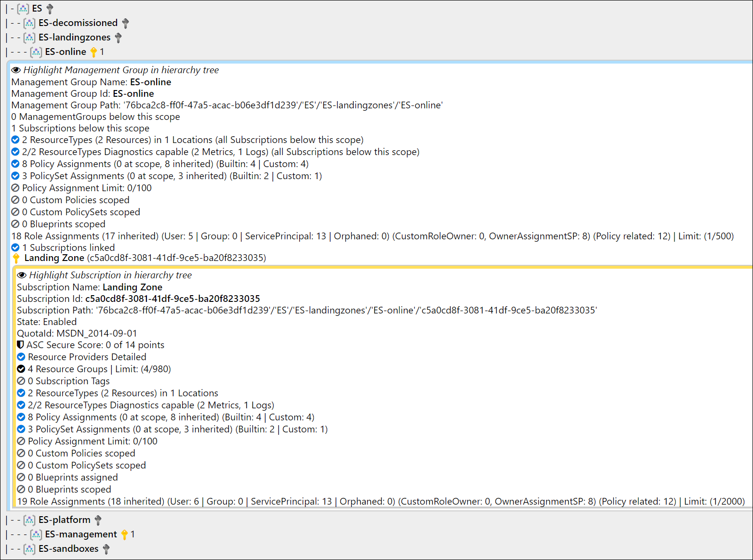Click '0 ManagementGroups below this scope'
Viewport: 753px width, 560px height.
coord(96,117)
